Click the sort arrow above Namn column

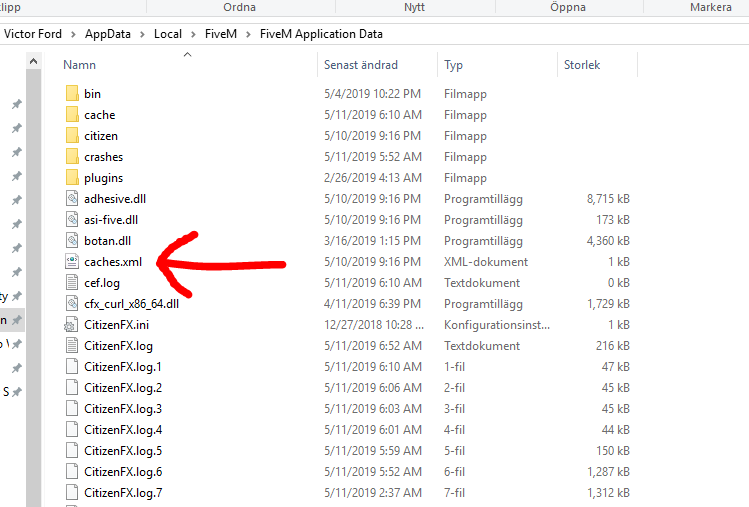coord(188,54)
